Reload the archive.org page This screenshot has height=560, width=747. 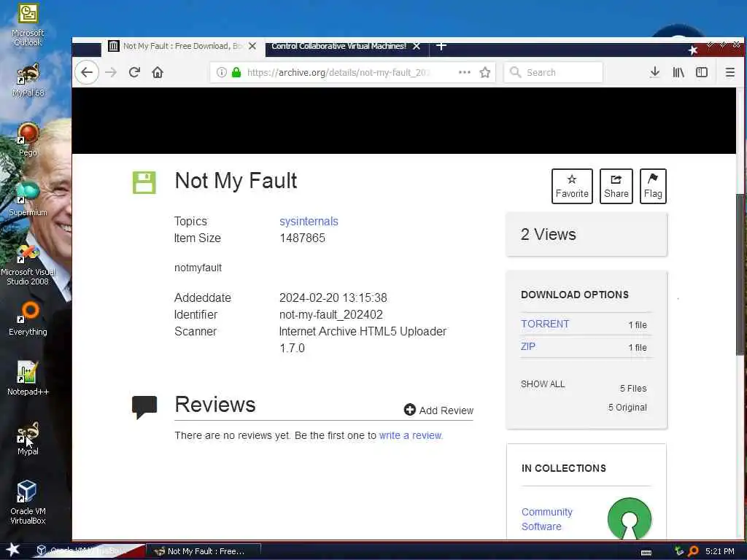click(134, 72)
